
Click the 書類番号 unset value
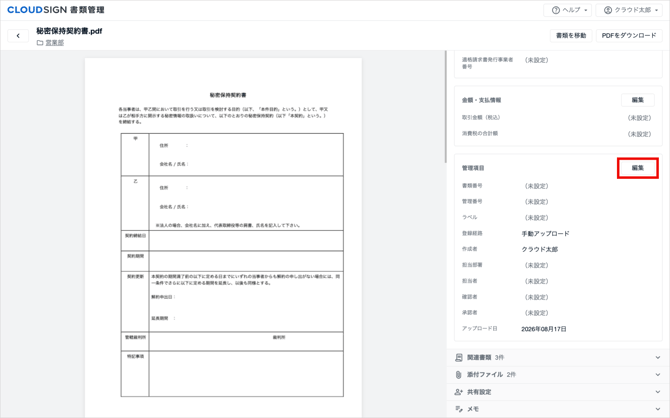(537, 186)
